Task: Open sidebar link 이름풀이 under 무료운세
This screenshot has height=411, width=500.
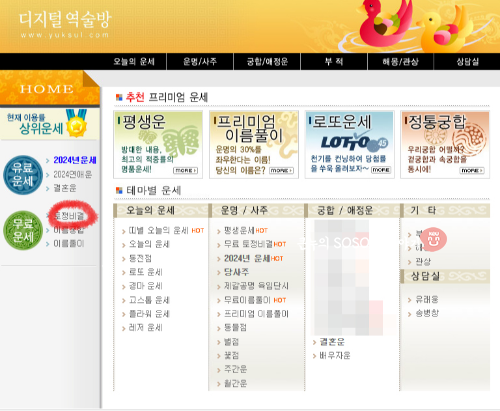Action: 69,244
